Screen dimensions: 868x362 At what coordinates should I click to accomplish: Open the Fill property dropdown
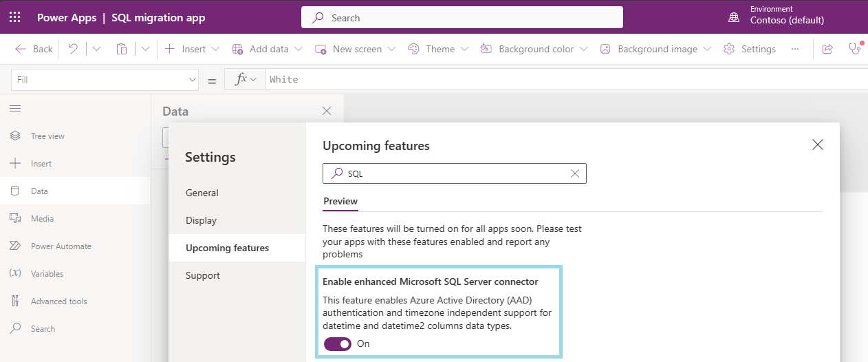(105, 80)
